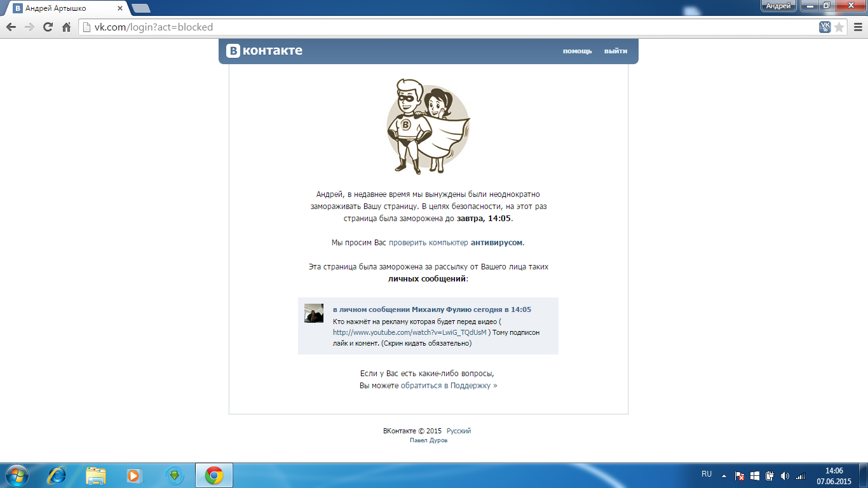868x488 pixels.
Task: Click the bold text 'завтра, 14:05'
Action: (484, 219)
